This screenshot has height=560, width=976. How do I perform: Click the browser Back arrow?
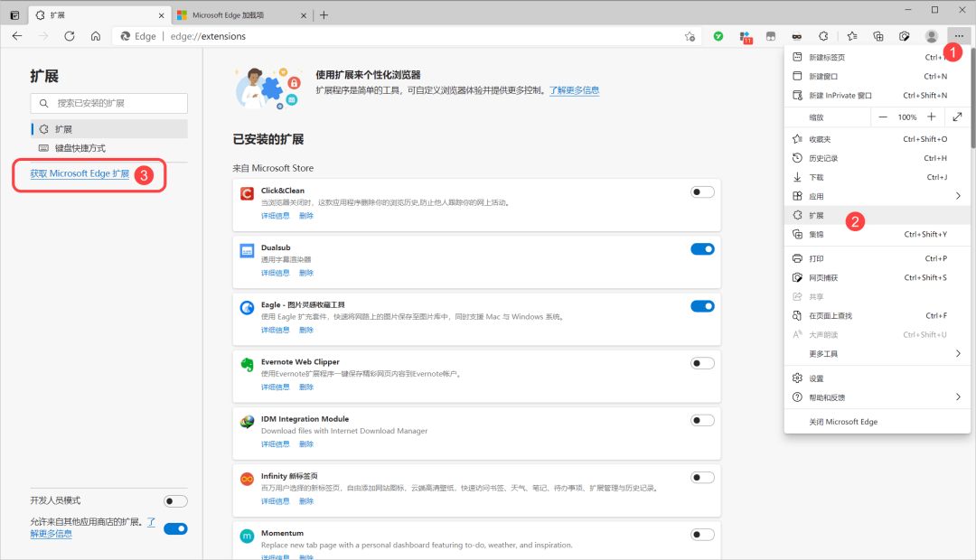pos(17,36)
